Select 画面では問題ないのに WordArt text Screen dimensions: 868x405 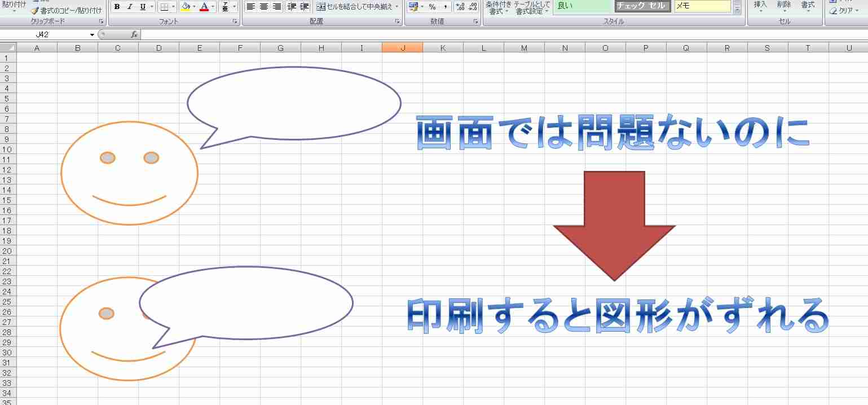(x=613, y=133)
